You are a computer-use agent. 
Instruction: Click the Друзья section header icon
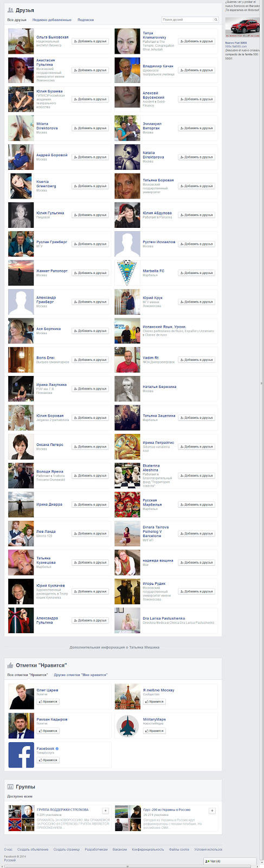click(x=10, y=10)
